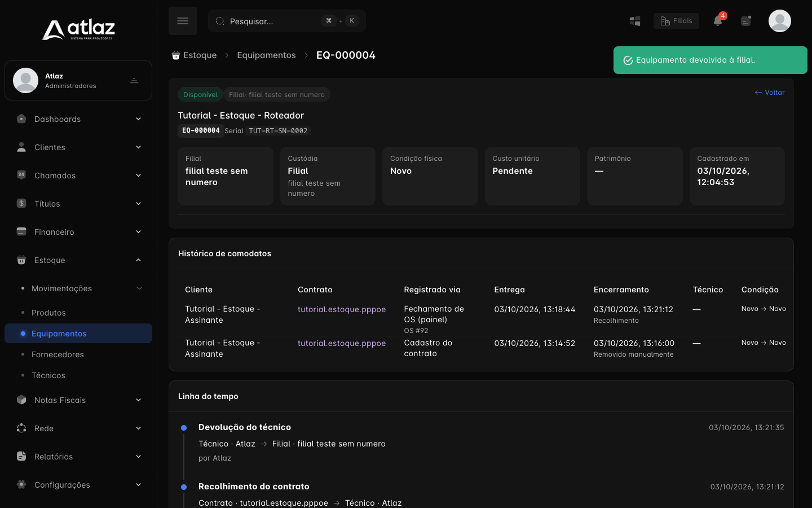Open the notifications bell icon
This screenshot has width=812, height=508.
tap(718, 21)
